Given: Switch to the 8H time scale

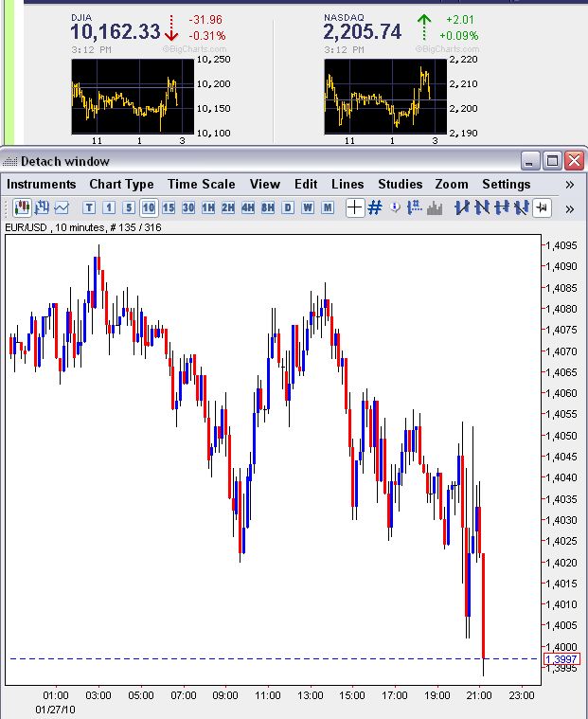Looking at the screenshot, I should tap(268, 208).
